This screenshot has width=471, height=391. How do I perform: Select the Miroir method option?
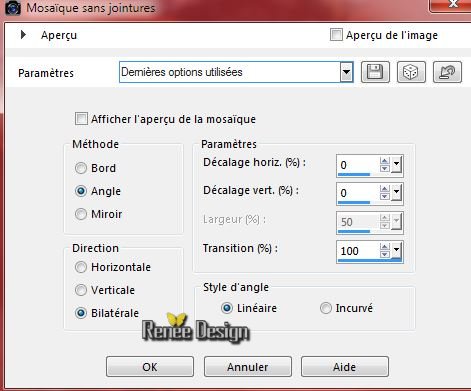click(x=81, y=214)
